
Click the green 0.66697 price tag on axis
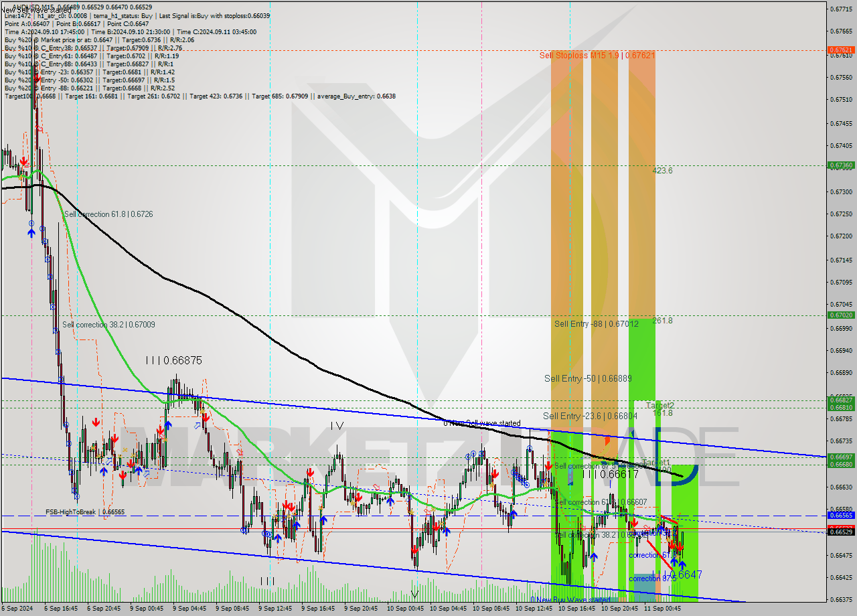pyautogui.click(x=840, y=457)
